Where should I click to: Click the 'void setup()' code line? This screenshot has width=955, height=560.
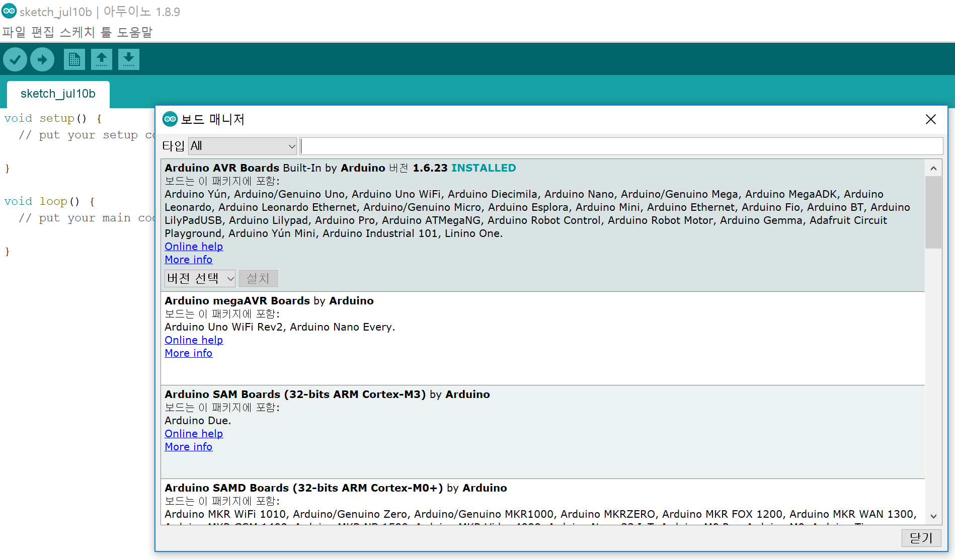(x=53, y=119)
